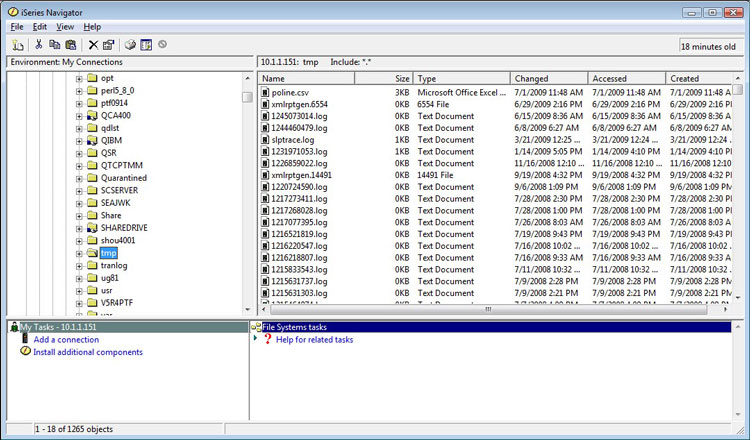Select the ug81 folder in tree

pyautogui.click(x=110, y=278)
